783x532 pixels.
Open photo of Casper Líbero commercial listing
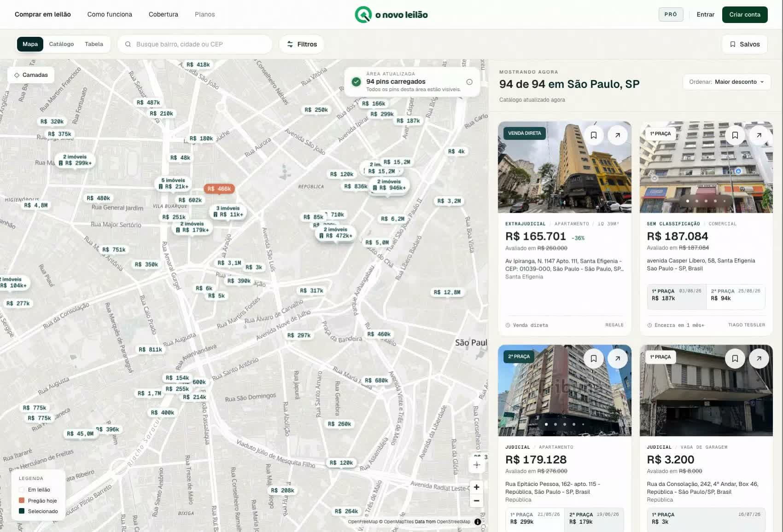click(x=706, y=167)
